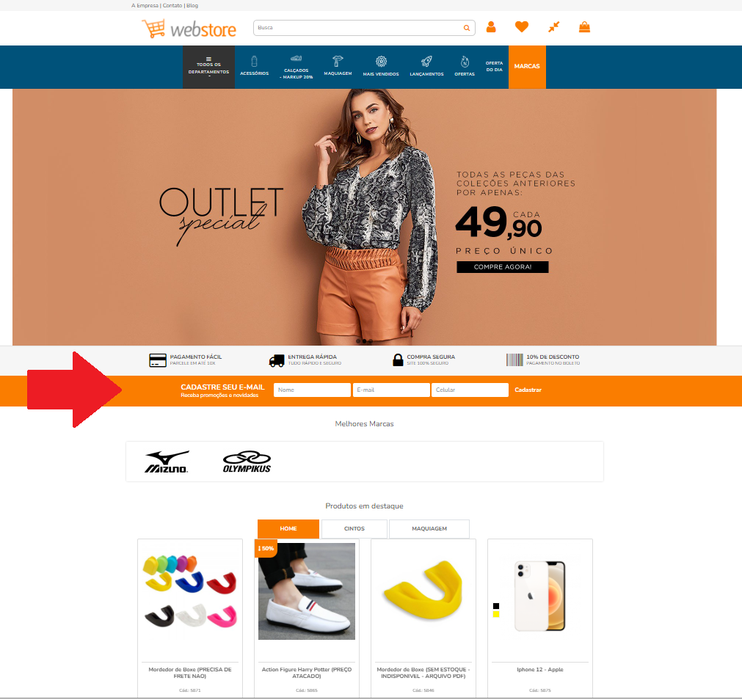Focus the E-mail newsletter field
Screen dimensions: 742x700
391,390
